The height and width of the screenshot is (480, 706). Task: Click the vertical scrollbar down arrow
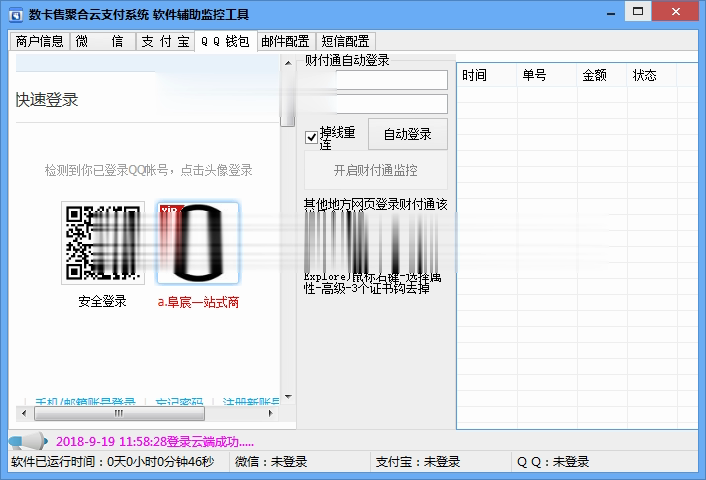[288, 397]
